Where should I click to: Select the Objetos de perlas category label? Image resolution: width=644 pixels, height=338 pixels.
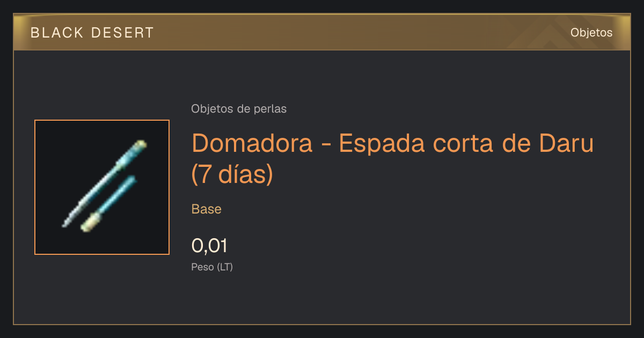tap(239, 109)
